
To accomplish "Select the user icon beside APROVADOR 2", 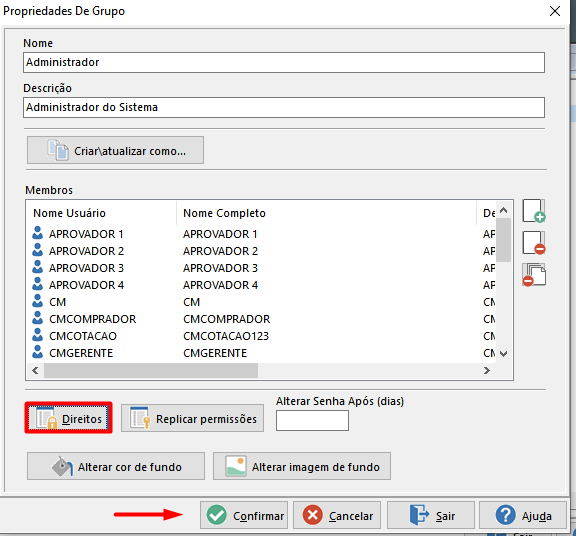I will pos(37,250).
